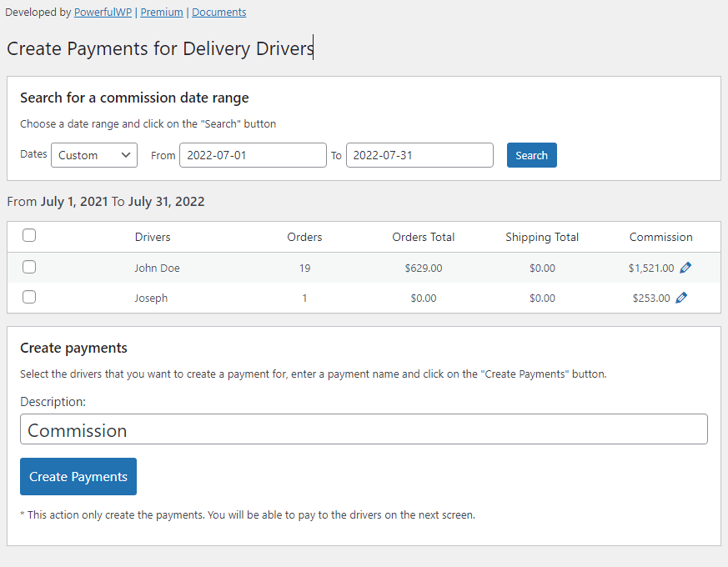
Task: Click the Create Payments button
Action: (x=78, y=476)
